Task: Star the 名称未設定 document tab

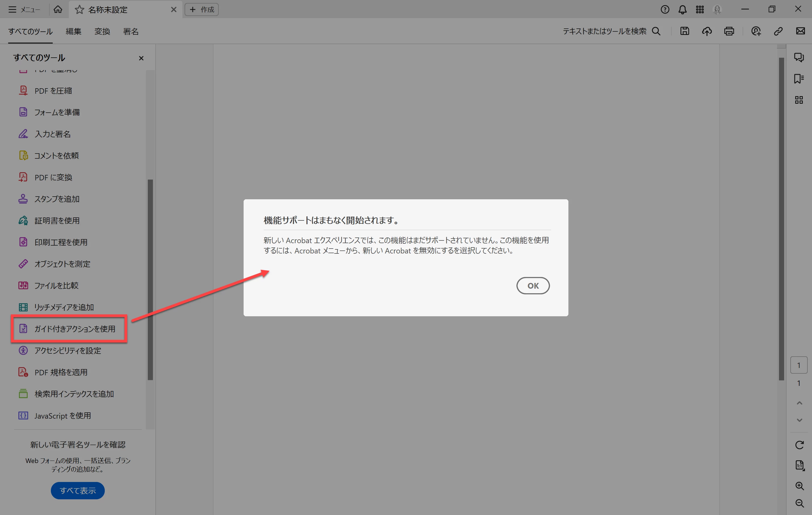Action: pos(79,9)
